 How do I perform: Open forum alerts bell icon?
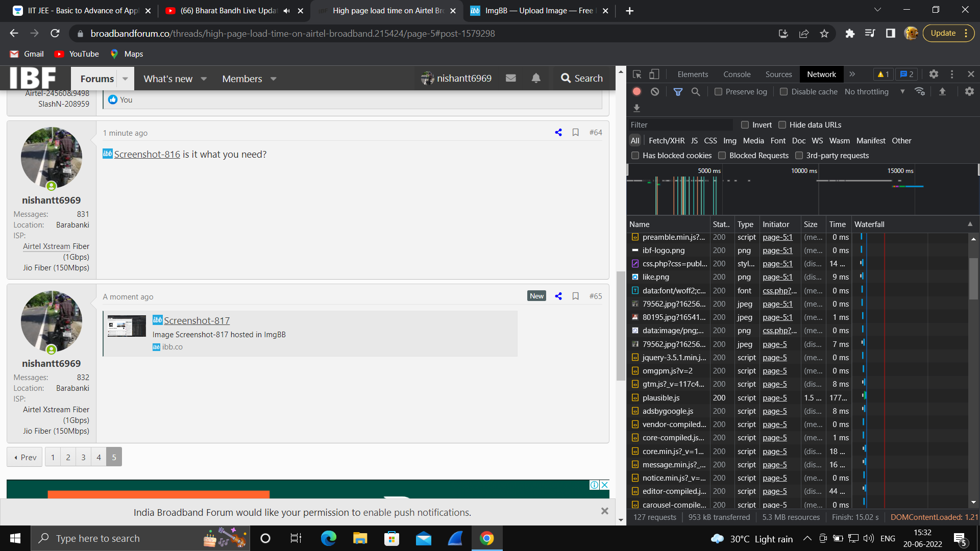coord(536,78)
